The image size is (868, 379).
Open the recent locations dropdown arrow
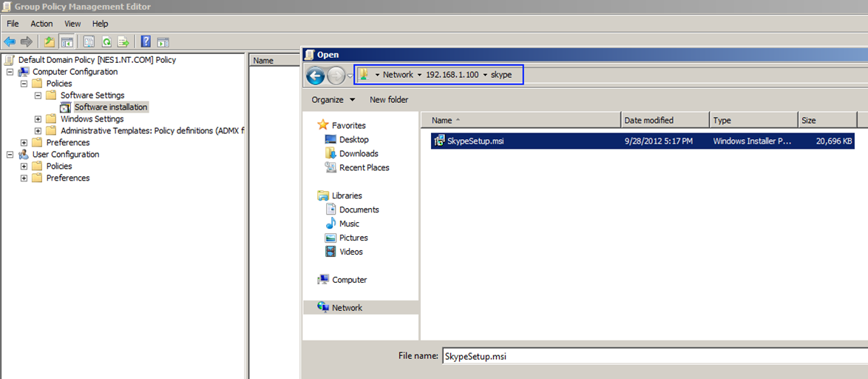pos(350,76)
